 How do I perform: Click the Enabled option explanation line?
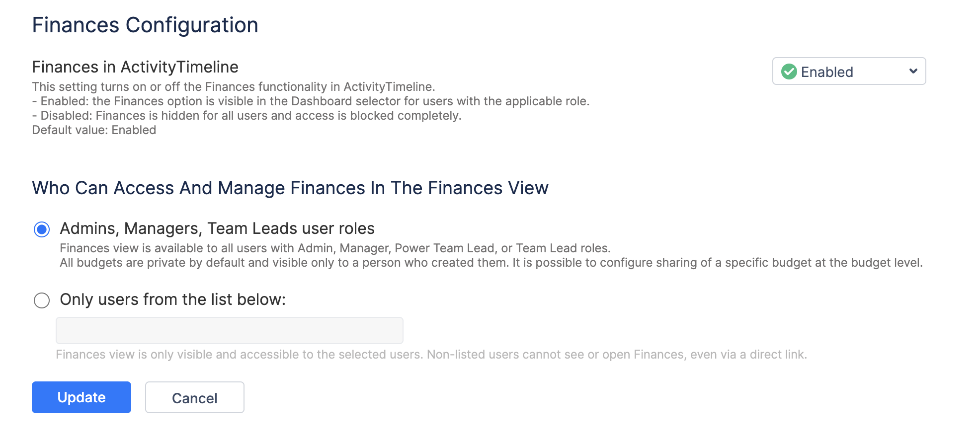[x=311, y=101]
